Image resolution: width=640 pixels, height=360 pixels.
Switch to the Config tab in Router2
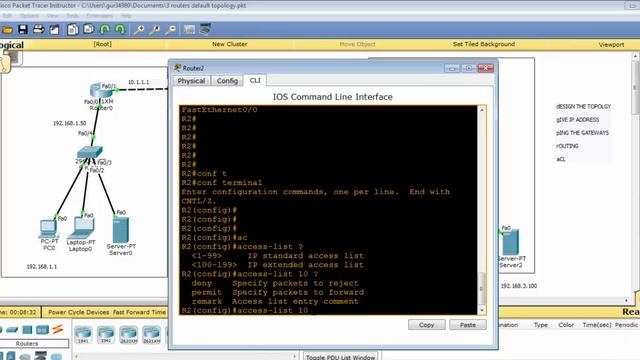click(227, 81)
